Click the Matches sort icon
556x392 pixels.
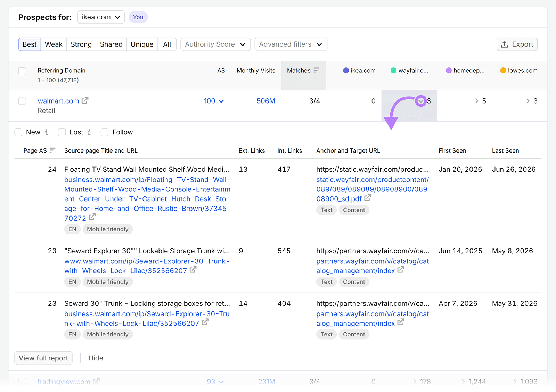316,70
